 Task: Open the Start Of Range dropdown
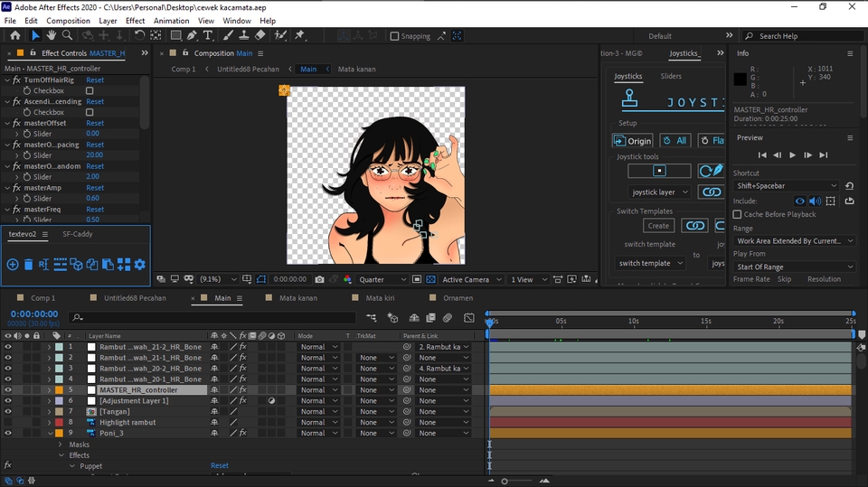(x=795, y=267)
